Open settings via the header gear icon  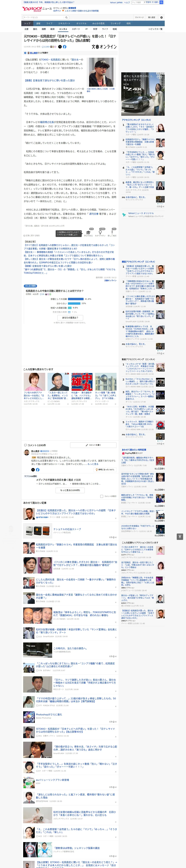coord(161,17)
